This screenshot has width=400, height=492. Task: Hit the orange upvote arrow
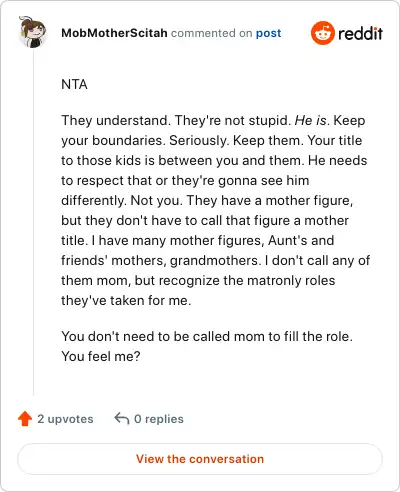(x=25, y=419)
